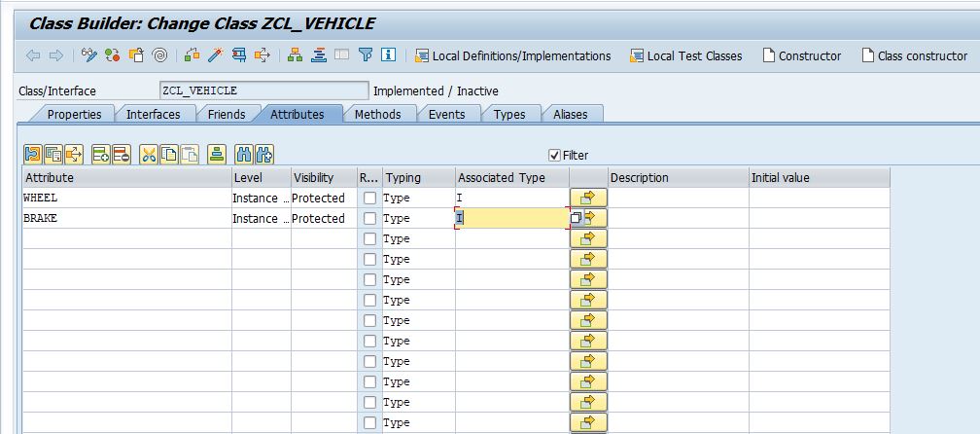Click the direct type entry icon

pos(53,155)
